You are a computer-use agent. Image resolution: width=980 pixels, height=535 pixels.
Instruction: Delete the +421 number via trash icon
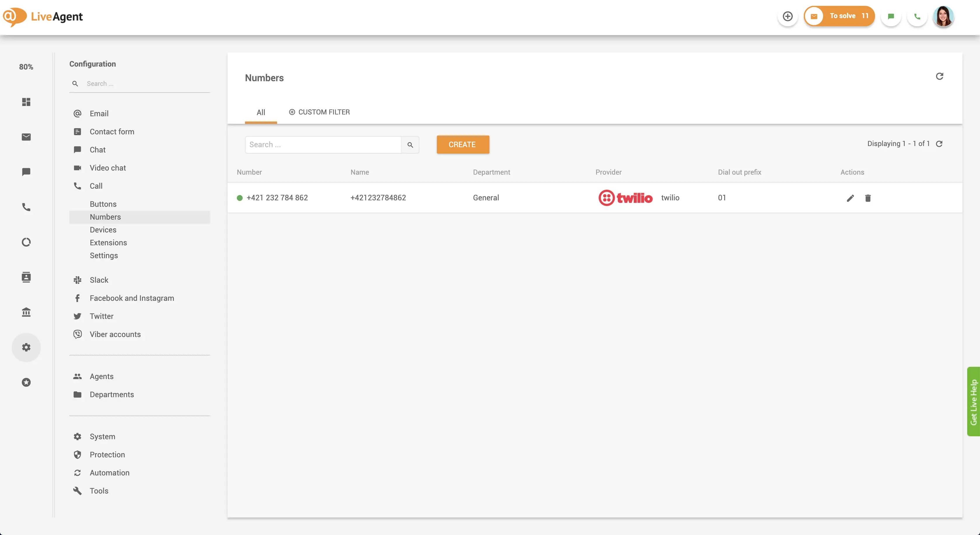click(x=868, y=198)
